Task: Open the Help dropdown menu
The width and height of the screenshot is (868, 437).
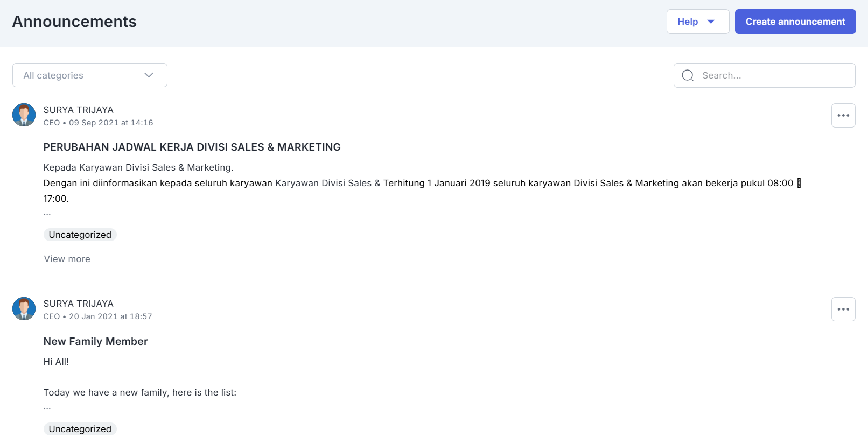Action: click(x=697, y=22)
